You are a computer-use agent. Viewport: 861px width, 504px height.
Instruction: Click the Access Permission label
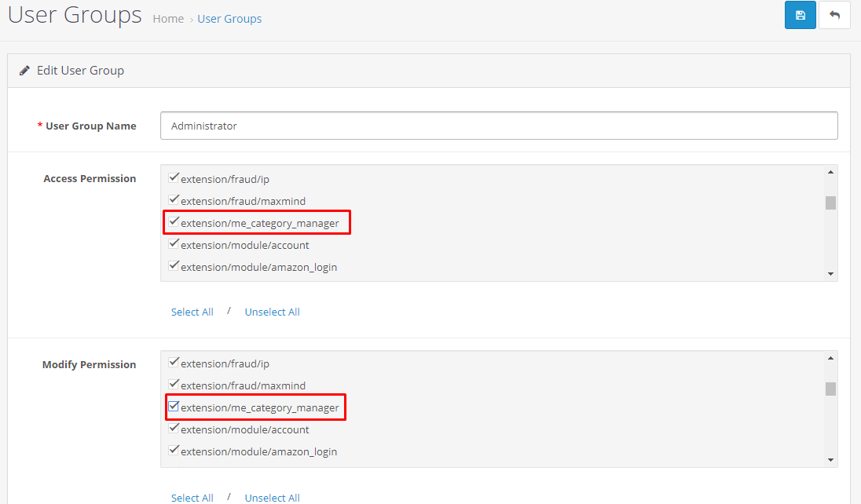pyautogui.click(x=90, y=178)
